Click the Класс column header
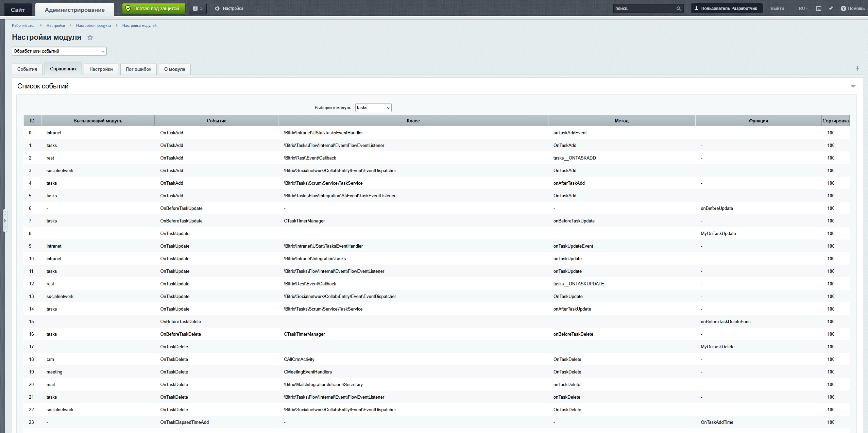The width and height of the screenshot is (868, 433). [413, 121]
